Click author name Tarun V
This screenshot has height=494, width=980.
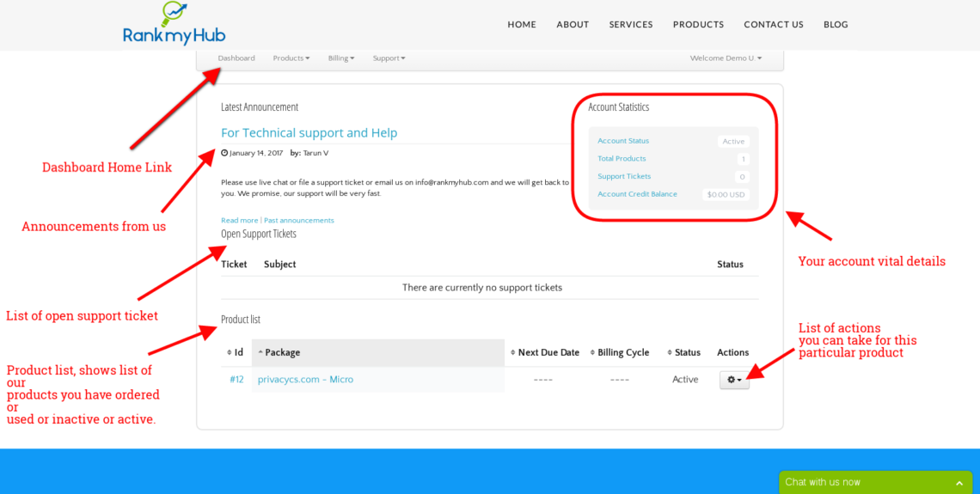point(315,153)
